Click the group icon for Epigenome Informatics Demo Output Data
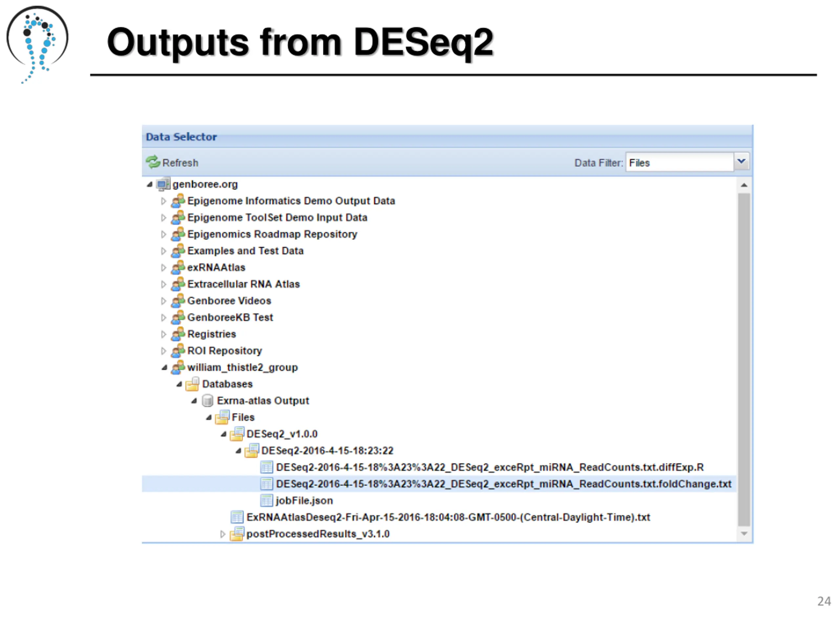The height and width of the screenshot is (630, 840). (x=178, y=200)
